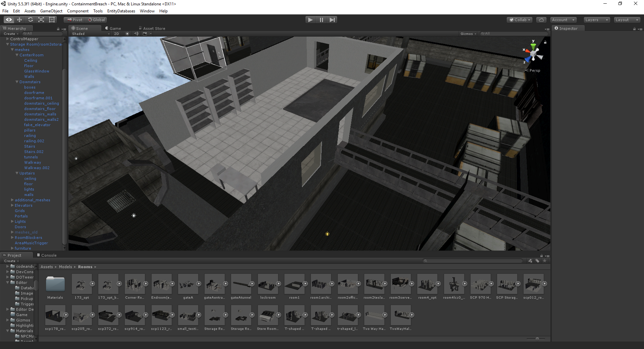The width and height of the screenshot is (644, 349).
Task: Click the Step frame button
Action: click(332, 20)
